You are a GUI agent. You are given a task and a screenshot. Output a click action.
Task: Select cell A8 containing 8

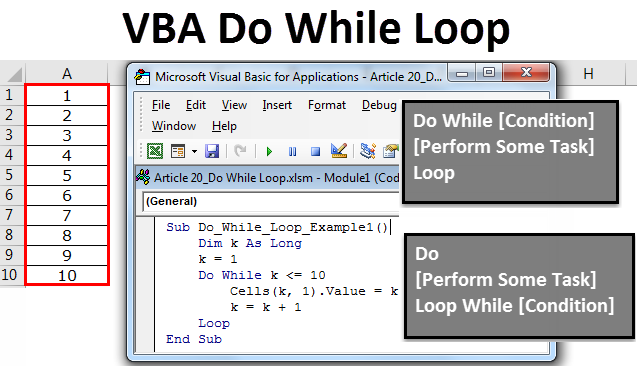(x=67, y=235)
